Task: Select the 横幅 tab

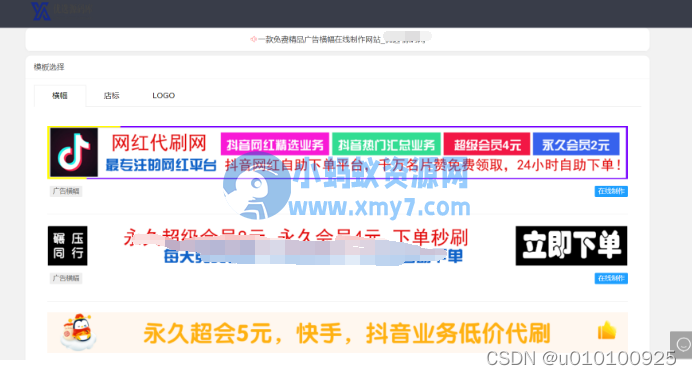Action: tap(60, 95)
